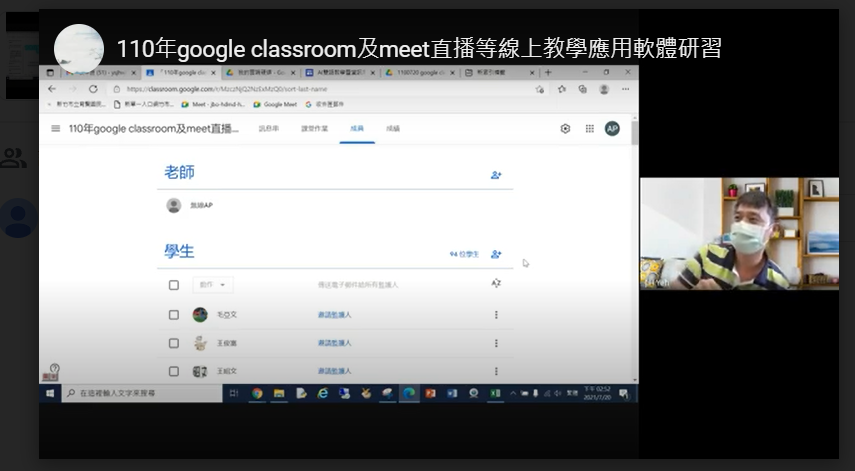The width and height of the screenshot is (855, 471).
Task: Open Chrome from the Windows taskbar
Action: point(257,393)
